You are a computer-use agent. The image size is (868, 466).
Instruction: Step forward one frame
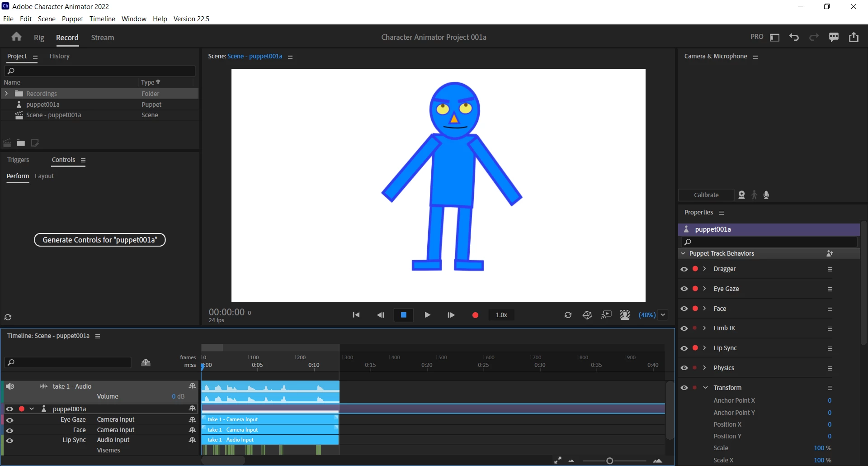click(x=451, y=315)
